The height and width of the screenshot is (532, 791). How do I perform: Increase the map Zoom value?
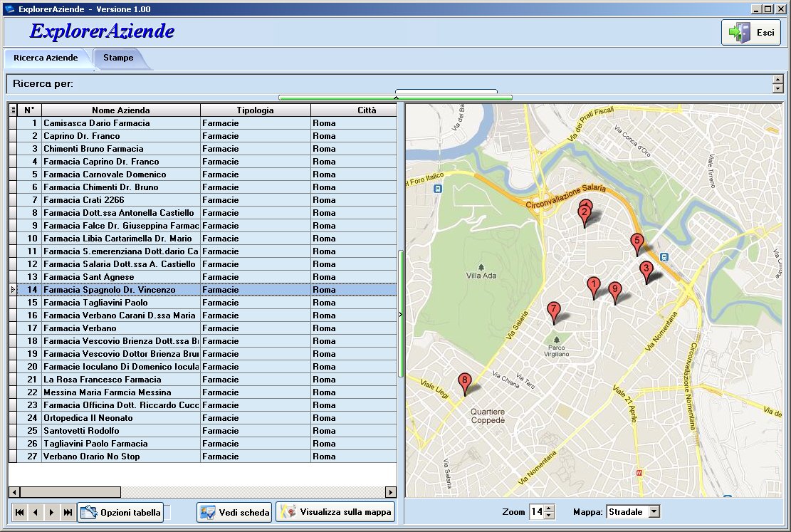550,508
